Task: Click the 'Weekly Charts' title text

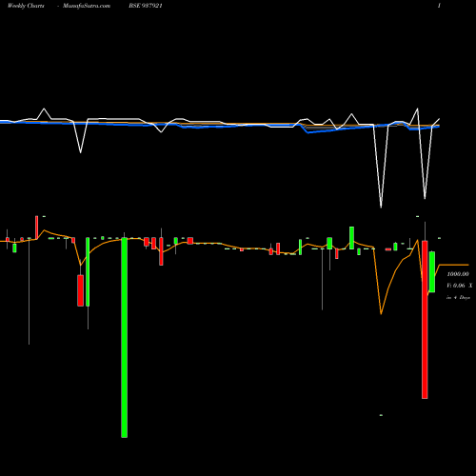Action: pyautogui.click(x=26, y=6)
